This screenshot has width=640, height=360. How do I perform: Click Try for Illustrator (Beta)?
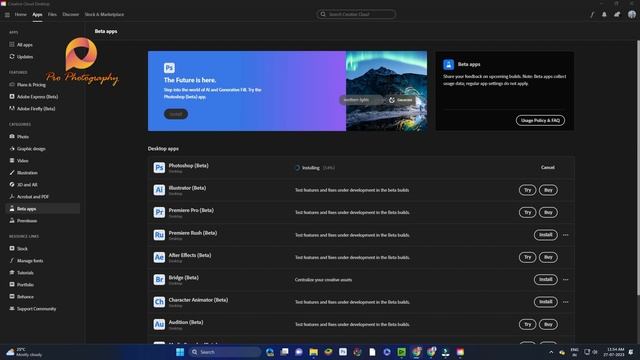click(x=527, y=190)
